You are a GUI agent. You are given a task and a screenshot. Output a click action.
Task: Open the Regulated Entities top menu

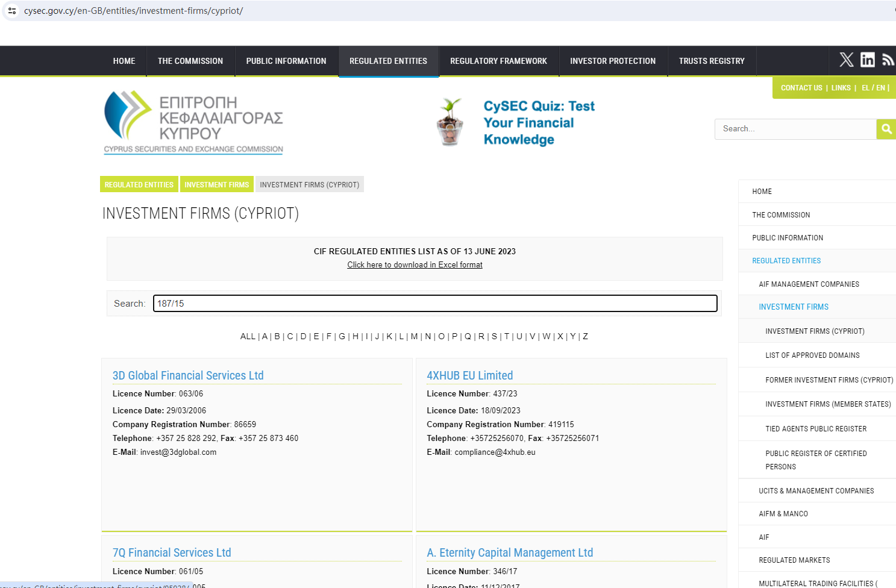[x=388, y=61]
